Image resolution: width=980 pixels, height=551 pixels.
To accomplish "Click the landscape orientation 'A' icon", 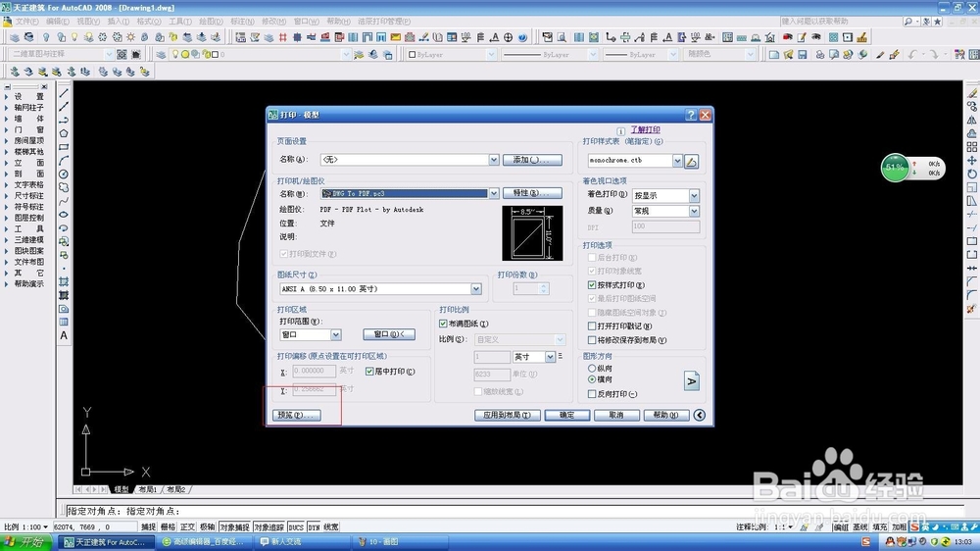I will [691, 380].
